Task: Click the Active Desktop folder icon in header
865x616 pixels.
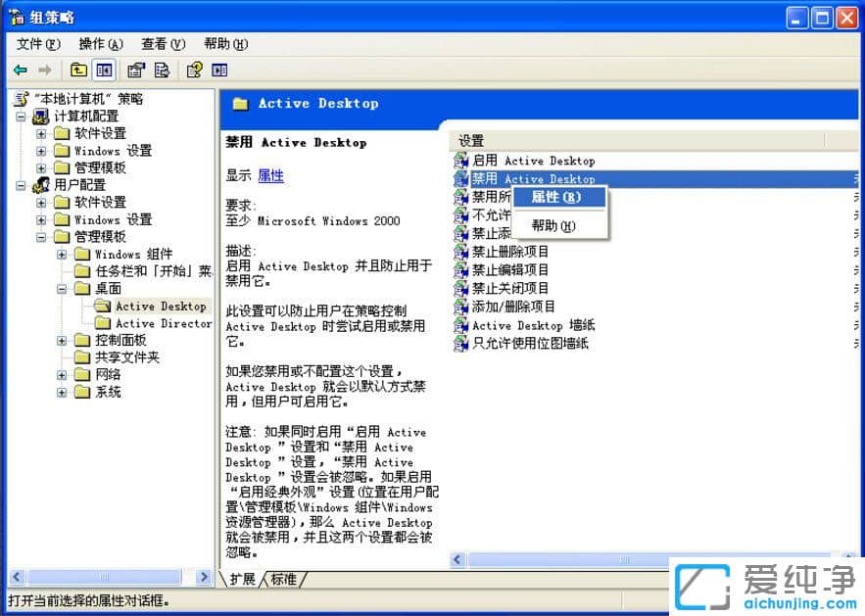Action: [241, 102]
